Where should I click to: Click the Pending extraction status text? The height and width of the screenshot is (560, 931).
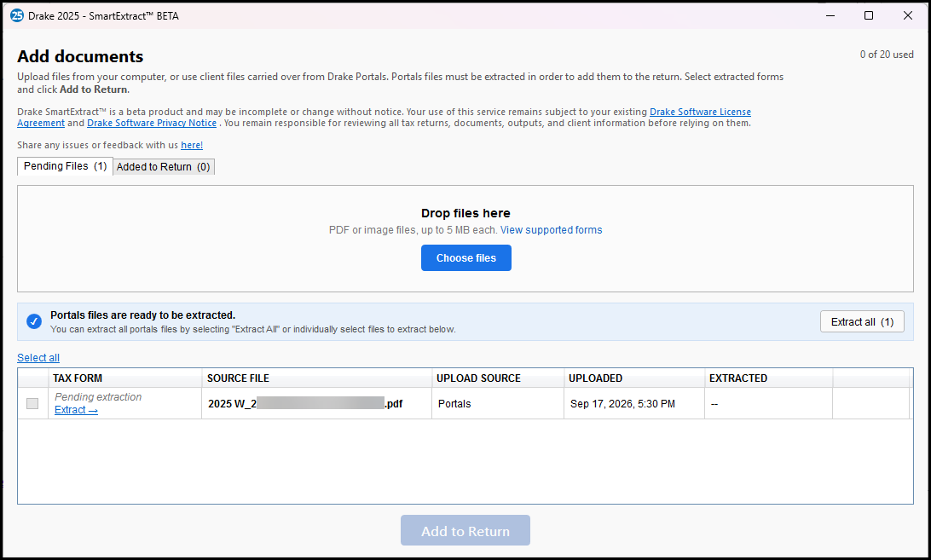click(98, 396)
